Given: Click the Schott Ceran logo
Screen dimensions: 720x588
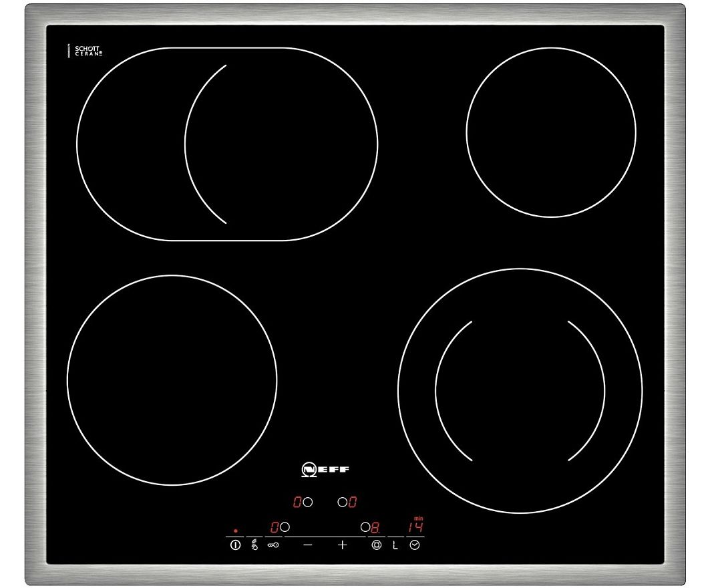Looking at the screenshot, I should 87,51.
